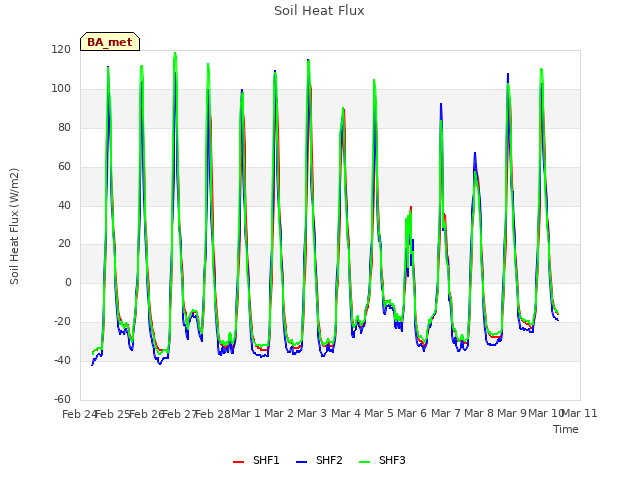Click the Mar 3 x-axis tick label
Screen dimensions: 640x480
point(312,413)
